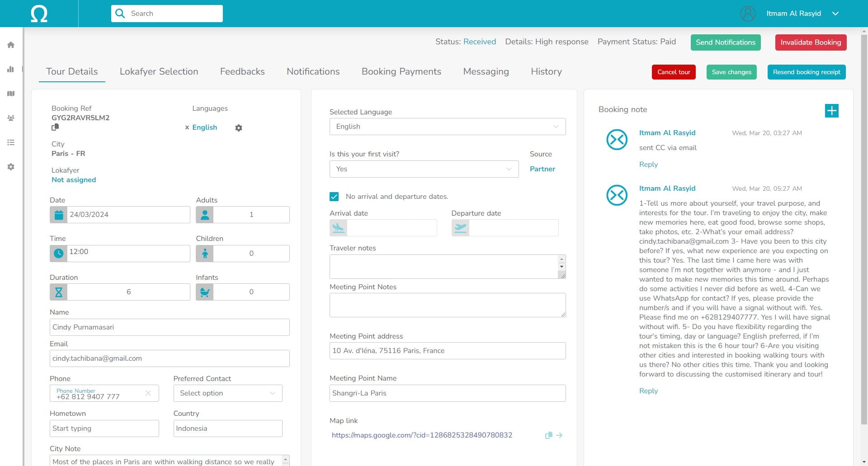868x466 pixels.
Task: Copy the Google Maps link
Action: pos(548,435)
